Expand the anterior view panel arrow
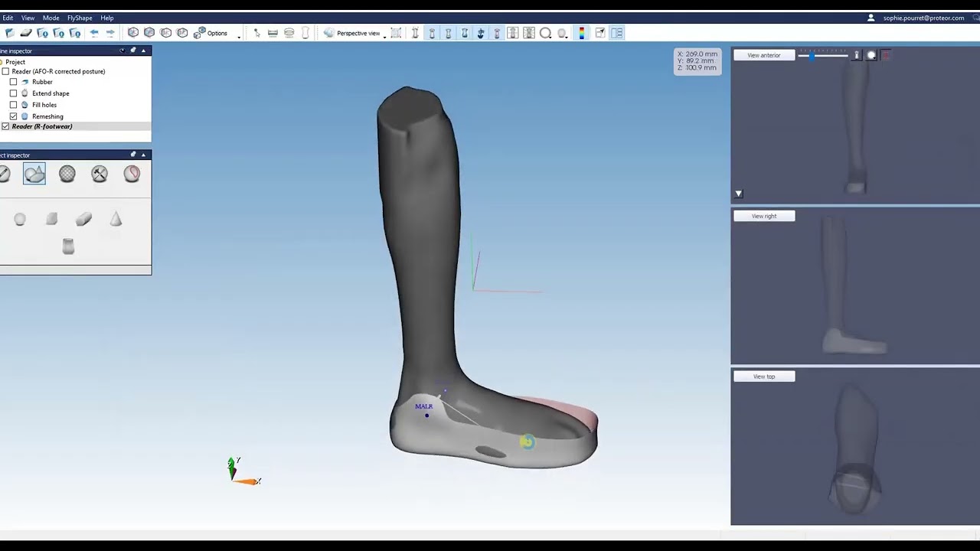The image size is (980, 551). point(739,194)
